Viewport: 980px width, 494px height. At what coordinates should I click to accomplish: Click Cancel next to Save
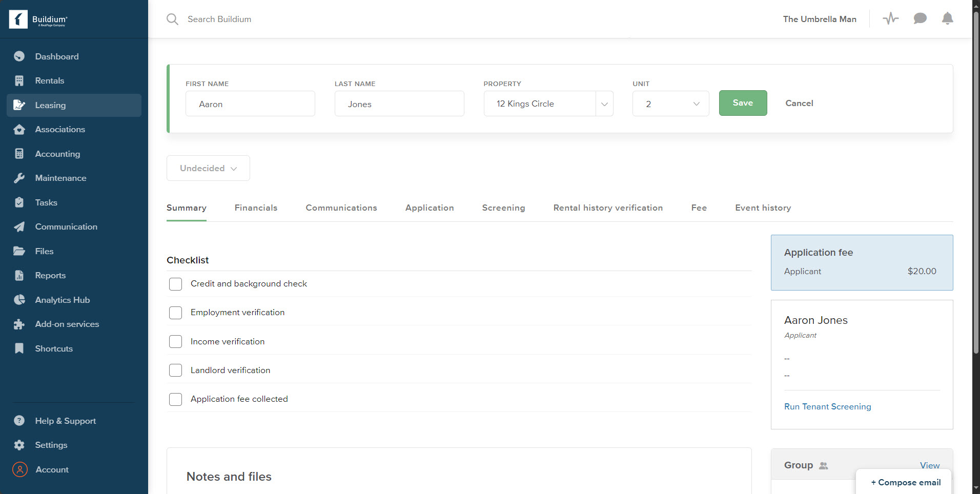(x=799, y=103)
